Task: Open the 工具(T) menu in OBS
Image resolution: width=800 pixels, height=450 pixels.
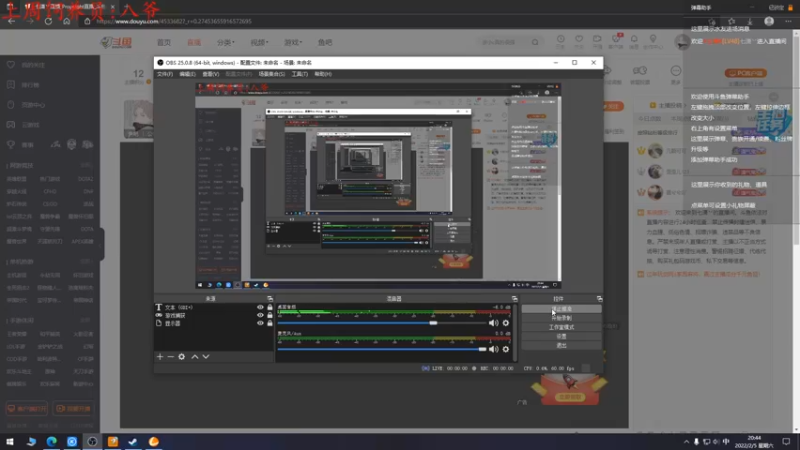Action: 299,74
